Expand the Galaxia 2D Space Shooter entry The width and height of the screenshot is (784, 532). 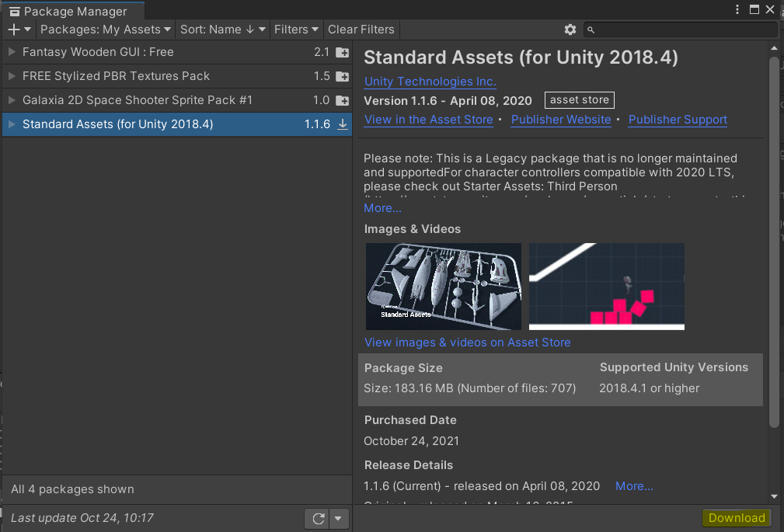[12, 99]
